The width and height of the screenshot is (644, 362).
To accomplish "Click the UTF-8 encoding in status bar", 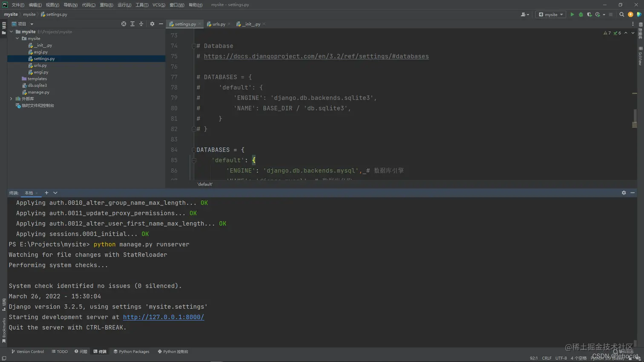I will (561, 358).
